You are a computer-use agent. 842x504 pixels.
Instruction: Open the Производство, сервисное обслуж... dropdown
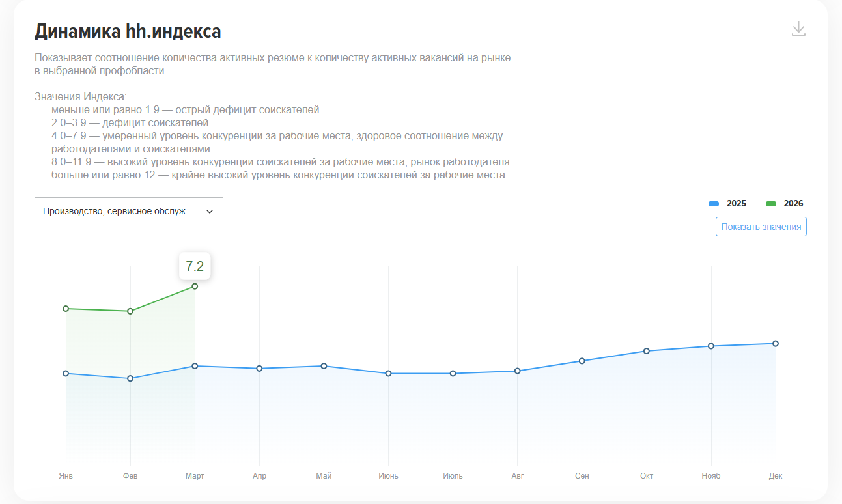(129, 211)
